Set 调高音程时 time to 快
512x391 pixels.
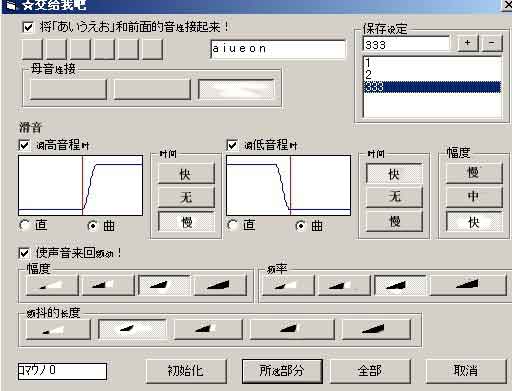pyautogui.click(x=186, y=174)
